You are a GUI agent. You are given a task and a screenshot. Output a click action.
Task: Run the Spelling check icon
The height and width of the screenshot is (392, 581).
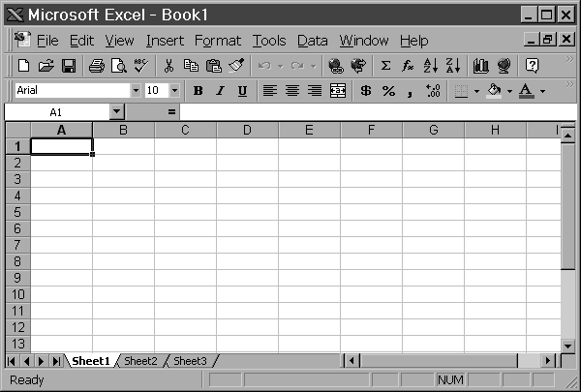141,66
